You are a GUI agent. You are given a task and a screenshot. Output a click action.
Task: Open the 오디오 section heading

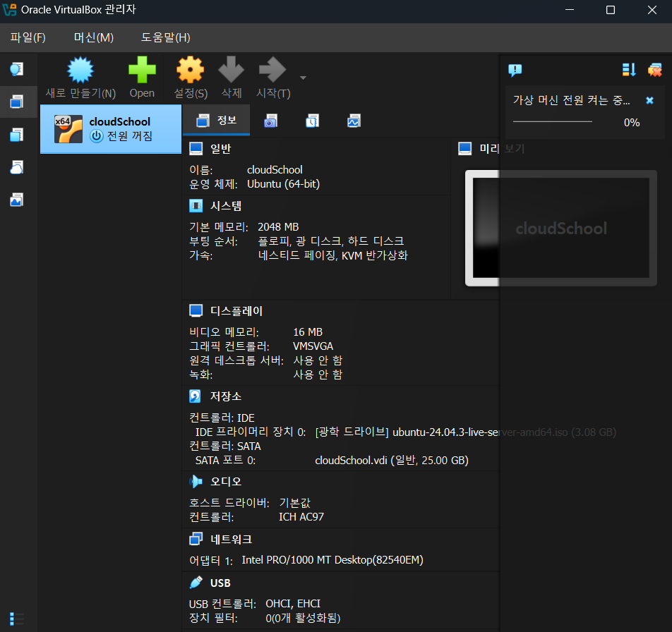(226, 482)
